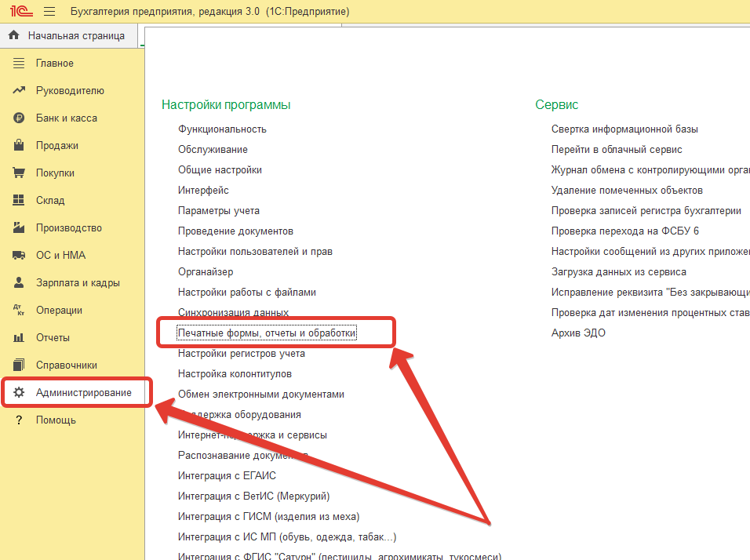750x560 pixels.
Task: Click the Склад grid icon
Action: click(19, 200)
